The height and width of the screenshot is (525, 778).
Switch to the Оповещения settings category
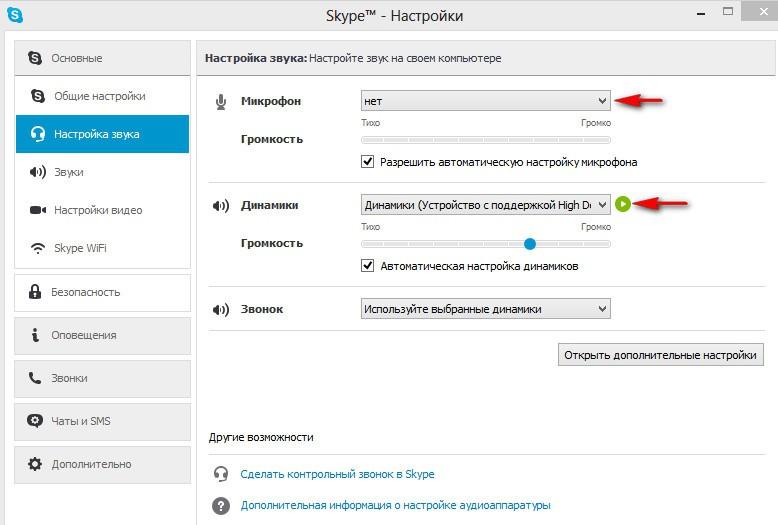(x=102, y=335)
